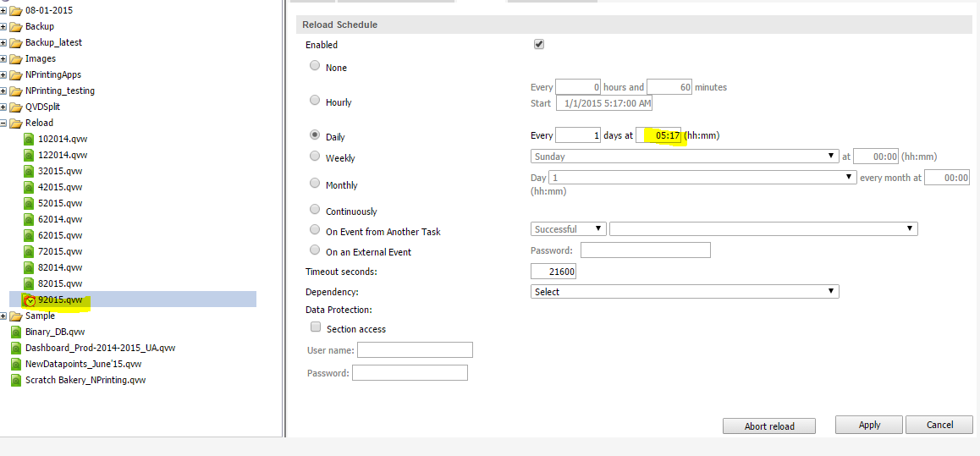Image resolution: width=980 pixels, height=456 pixels.
Task: Select On Event from Another Task radio
Action: [315, 229]
